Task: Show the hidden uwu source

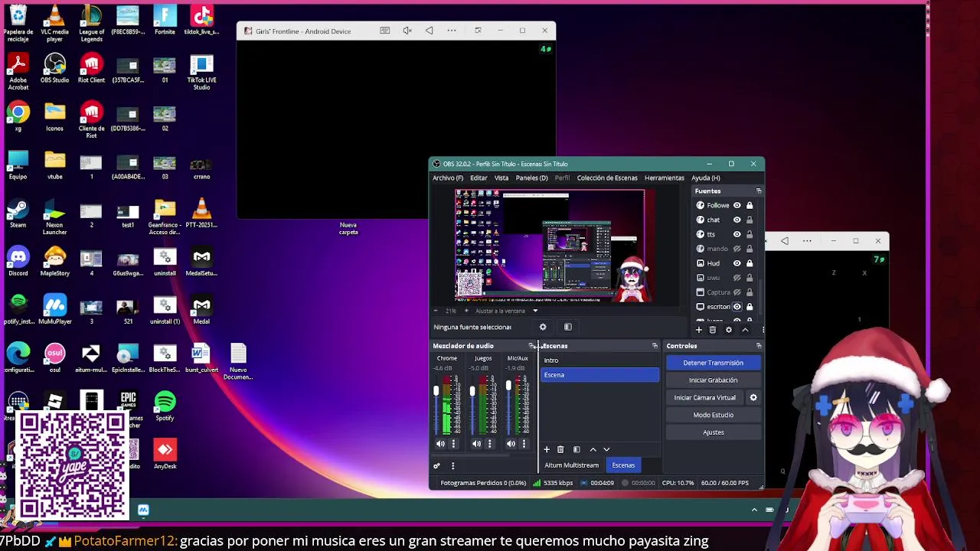Action: click(737, 278)
